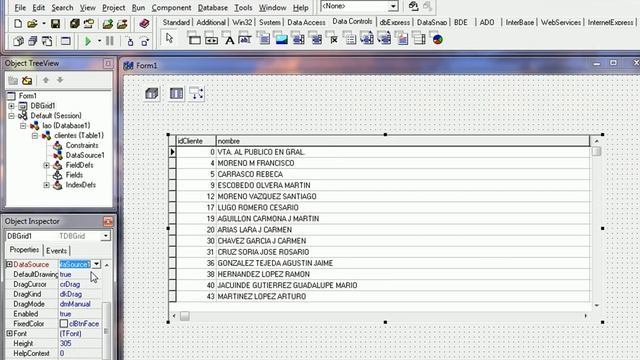Click the Add file to project icon

tap(108, 24)
